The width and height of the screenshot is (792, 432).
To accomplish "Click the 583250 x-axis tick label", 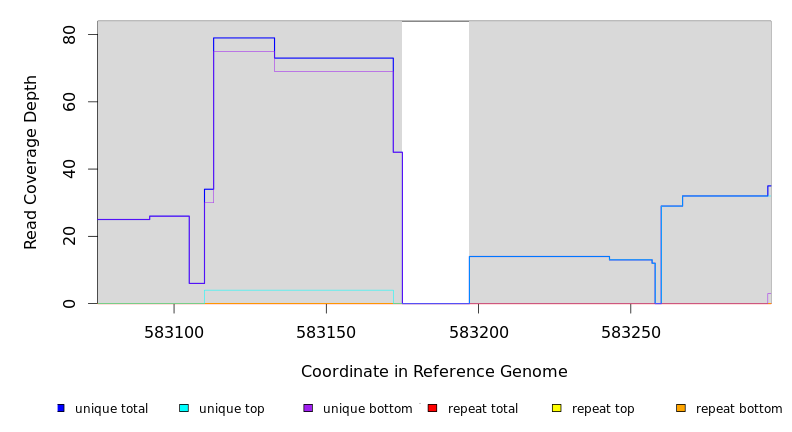I will (630, 331).
